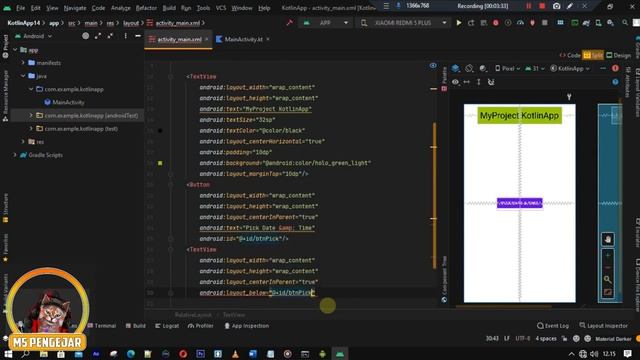Open the Design Surface layers icon
The width and height of the screenshot is (640, 360).
point(456,68)
